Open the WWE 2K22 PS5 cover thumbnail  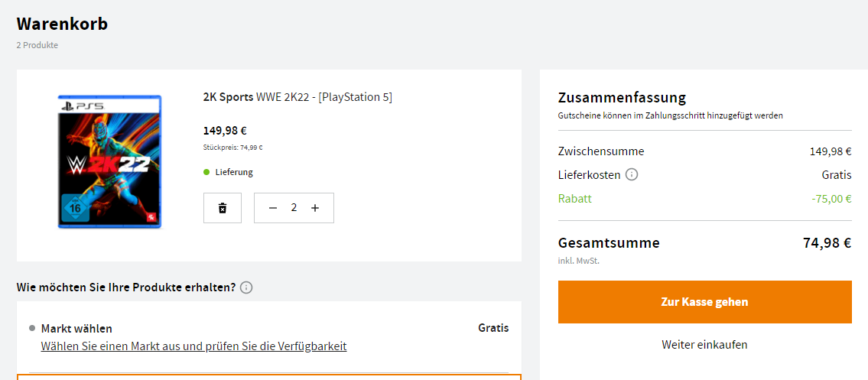click(x=109, y=161)
